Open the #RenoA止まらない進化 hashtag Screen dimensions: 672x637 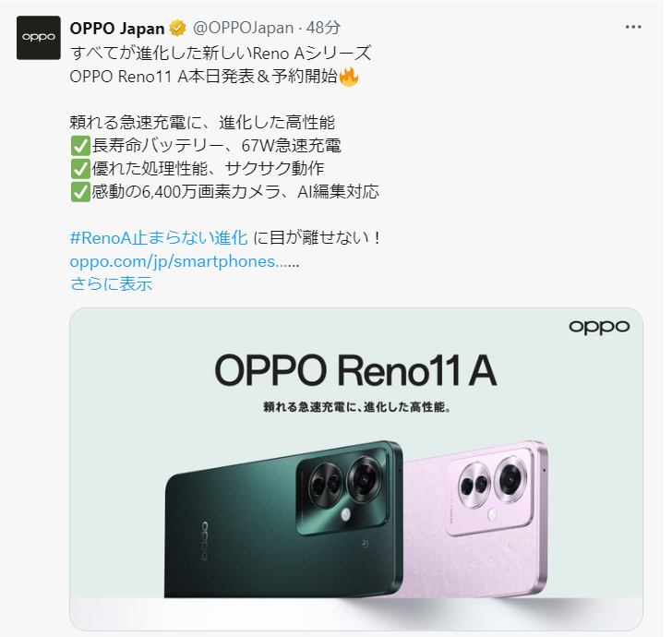coord(159,237)
